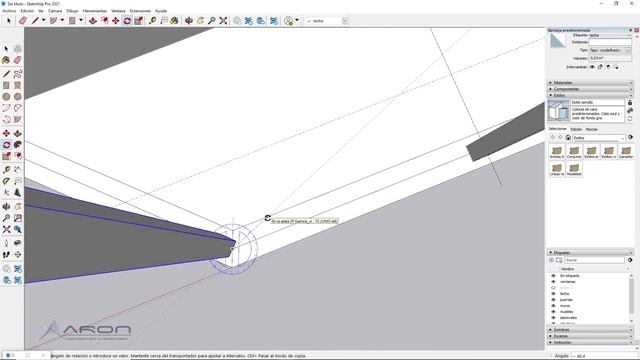Expand the Materiales panel
Screen dimensions: 640x360
[x=590, y=82]
